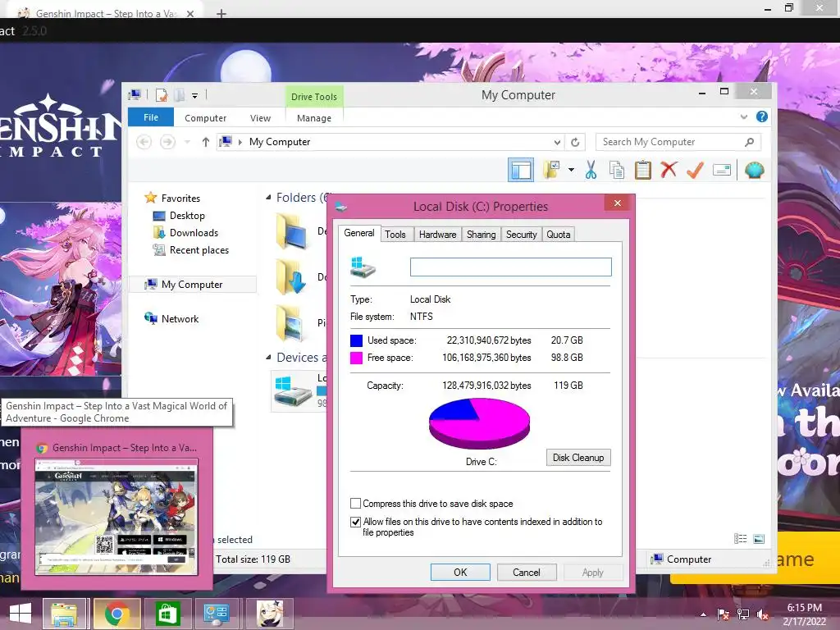Screen dimensions: 840x630
Task: Expand the address bar history dropdown
Action: tap(557, 142)
